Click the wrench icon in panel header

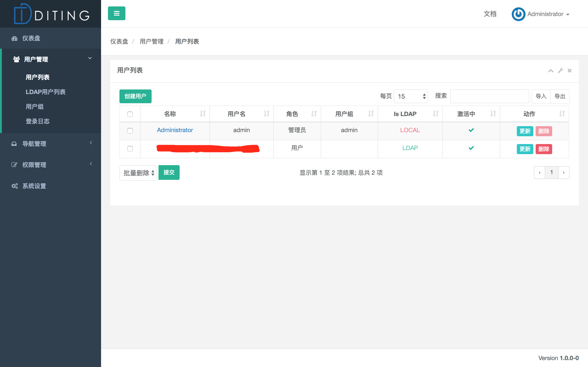[560, 71]
